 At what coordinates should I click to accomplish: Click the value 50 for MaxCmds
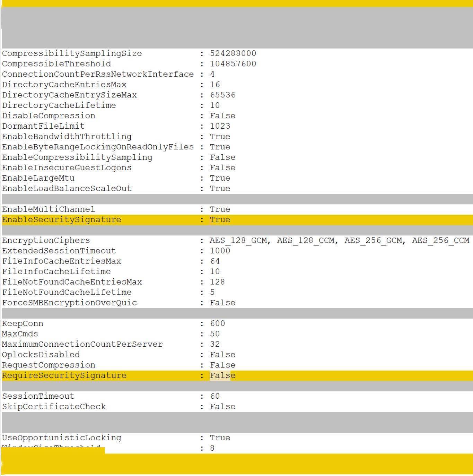(215, 334)
